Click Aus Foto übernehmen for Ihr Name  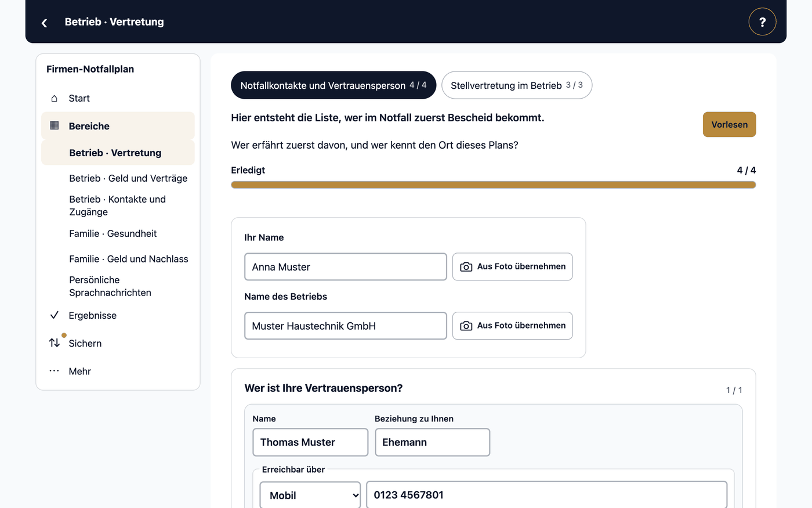tap(512, 266)
